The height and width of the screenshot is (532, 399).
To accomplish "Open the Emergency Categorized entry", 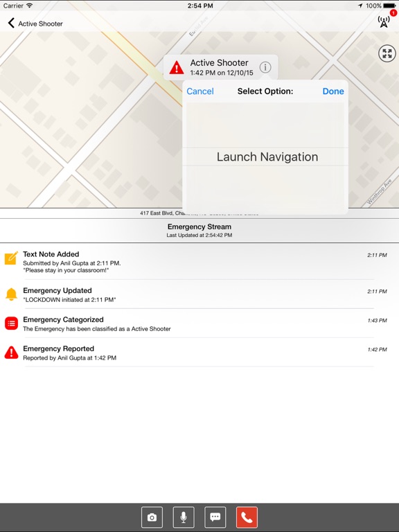I will [199, 323].
